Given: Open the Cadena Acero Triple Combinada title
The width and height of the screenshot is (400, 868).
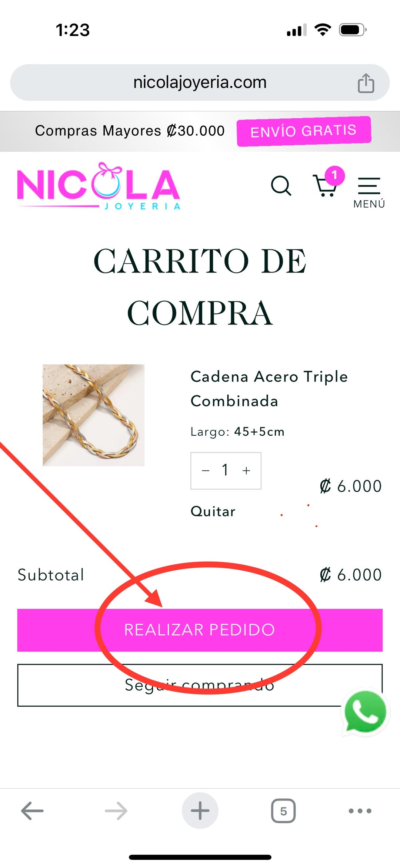Looking at the screenshot, I should (x=269, y=389).
